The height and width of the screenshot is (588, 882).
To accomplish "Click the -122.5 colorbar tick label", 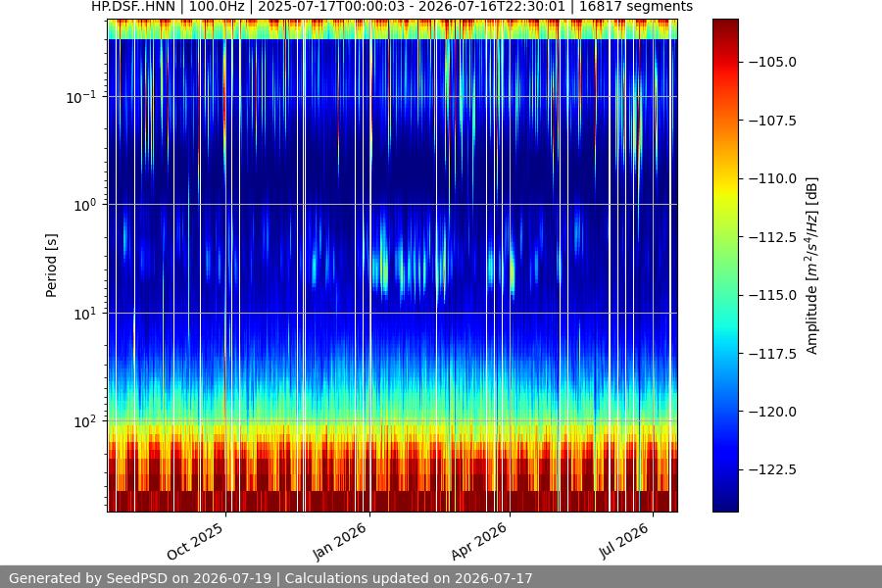I will pyautogui.click(x=772, y=469).
